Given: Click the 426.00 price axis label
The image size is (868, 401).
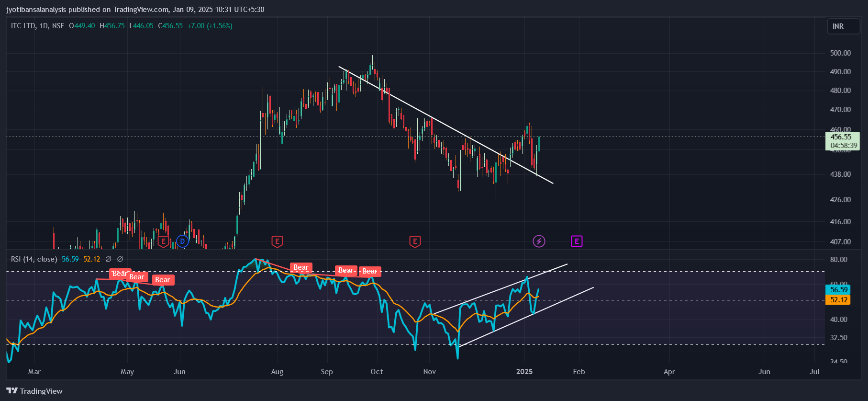Looking at the screenshot, I should (840, 200).
